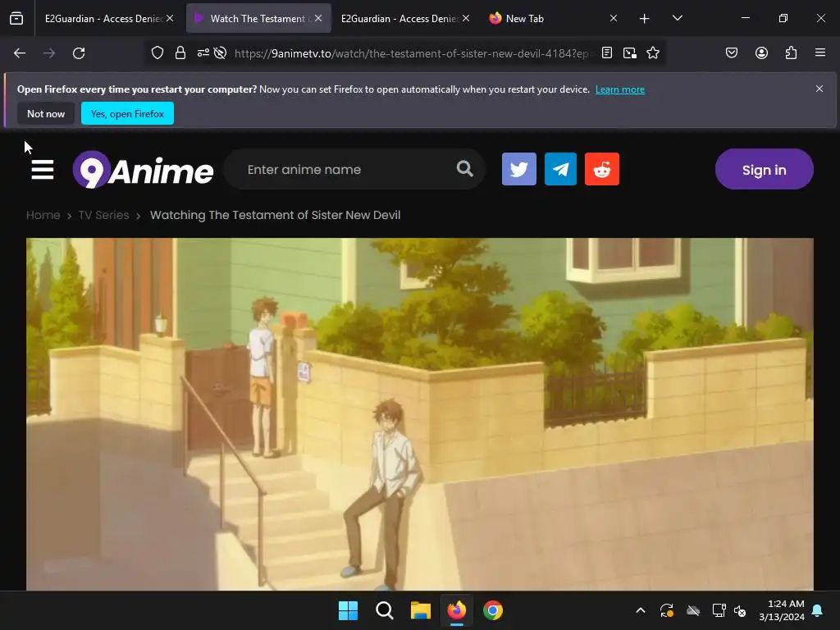The width and height of the screenshot is (840, 630).
Task: Bookmark this page with the star
Action: 653,52
